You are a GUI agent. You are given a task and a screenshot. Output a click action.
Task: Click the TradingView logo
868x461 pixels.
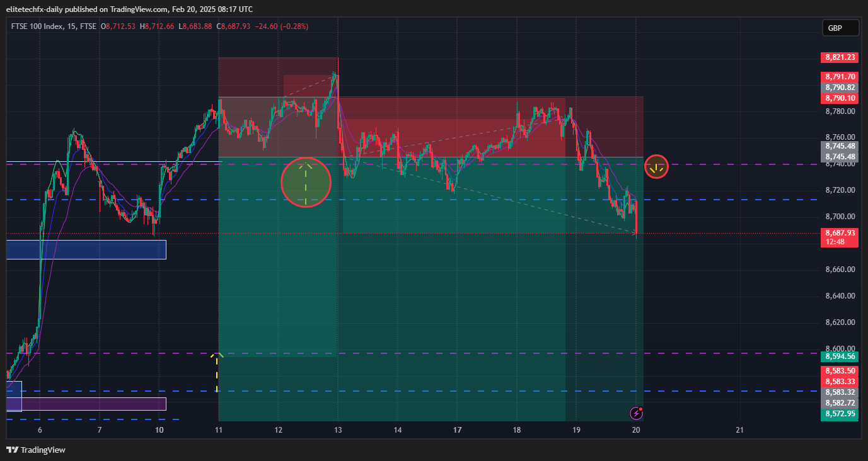point(36,450)
